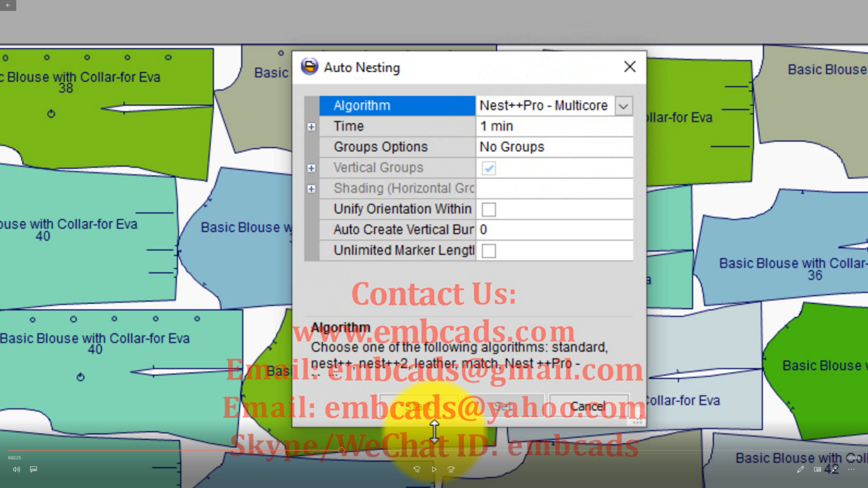Screen dimensions: 868x488
Task: Click the Set button
Action: pyautogui.click(x=502, y=406)
